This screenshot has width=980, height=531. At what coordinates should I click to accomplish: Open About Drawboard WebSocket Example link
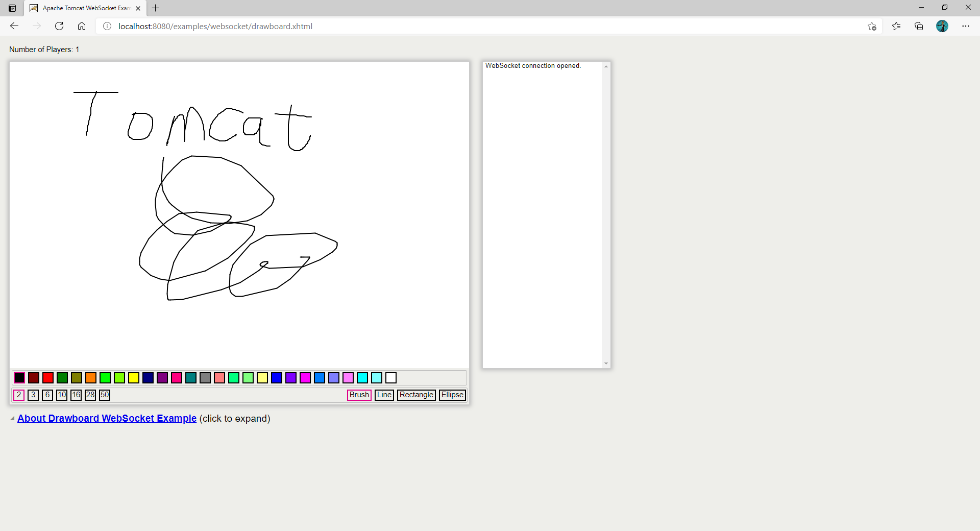107,418
